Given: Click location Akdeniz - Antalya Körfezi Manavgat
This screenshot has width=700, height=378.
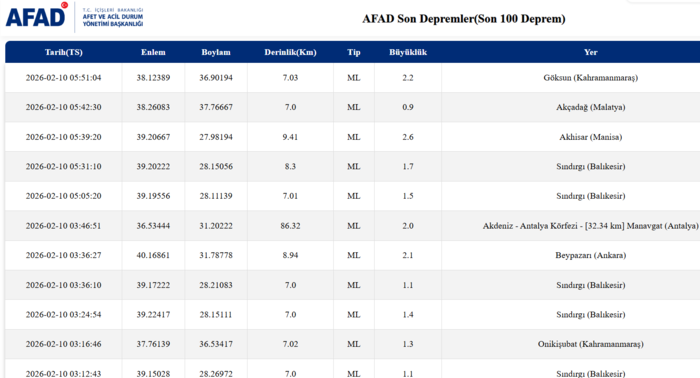Looking at the screenshot, I should [x=590, y=226].
